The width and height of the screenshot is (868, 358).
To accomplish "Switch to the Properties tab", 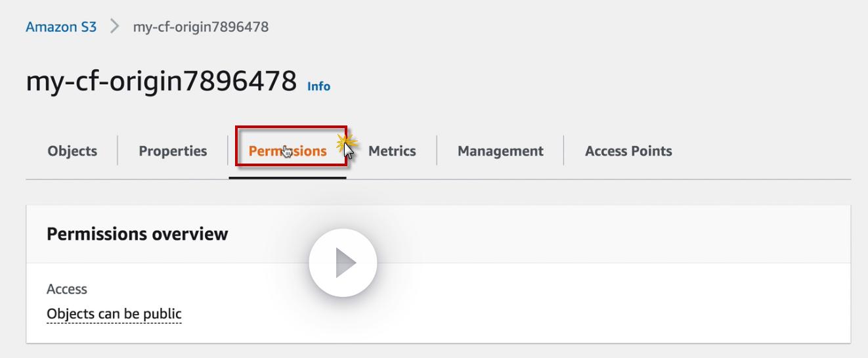I will 173,151.
